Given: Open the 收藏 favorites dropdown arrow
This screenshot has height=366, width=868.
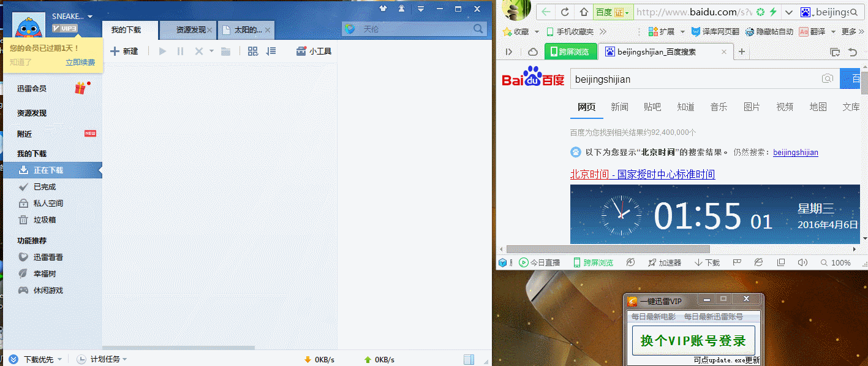Looking at the screenshot, I should click(x=537, y=32).
